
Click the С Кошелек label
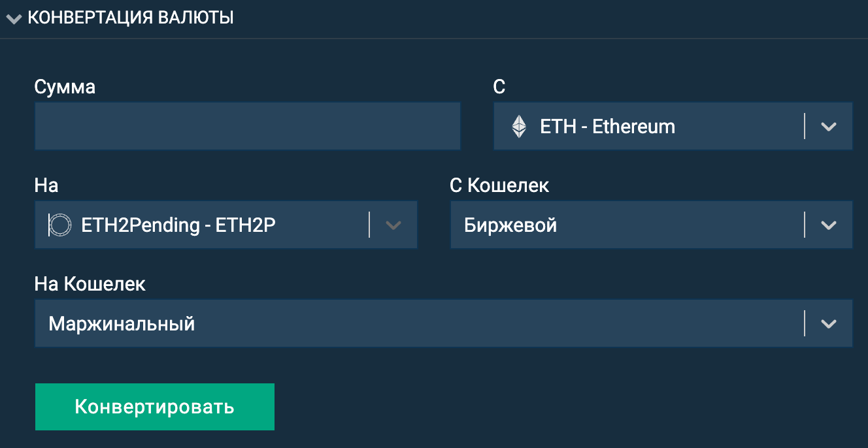coord(500,185)
